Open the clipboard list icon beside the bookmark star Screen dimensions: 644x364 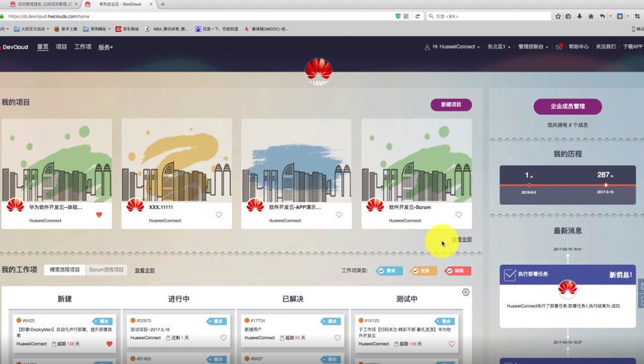[568, 16]
